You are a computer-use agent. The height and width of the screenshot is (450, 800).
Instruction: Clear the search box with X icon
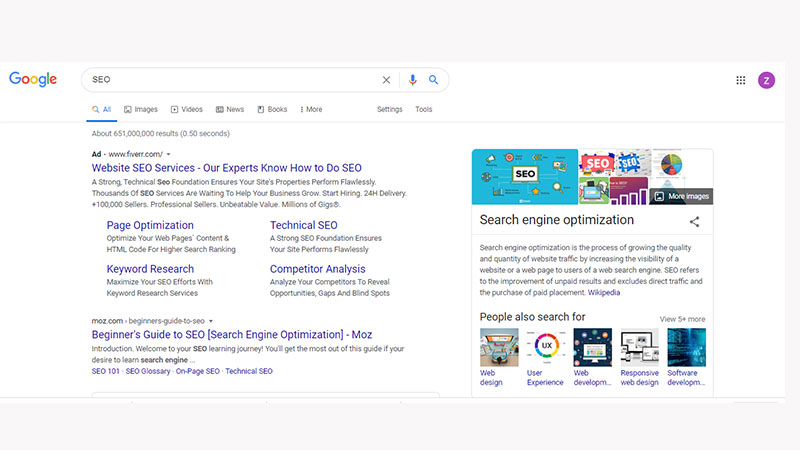click(x=386, y=80)
